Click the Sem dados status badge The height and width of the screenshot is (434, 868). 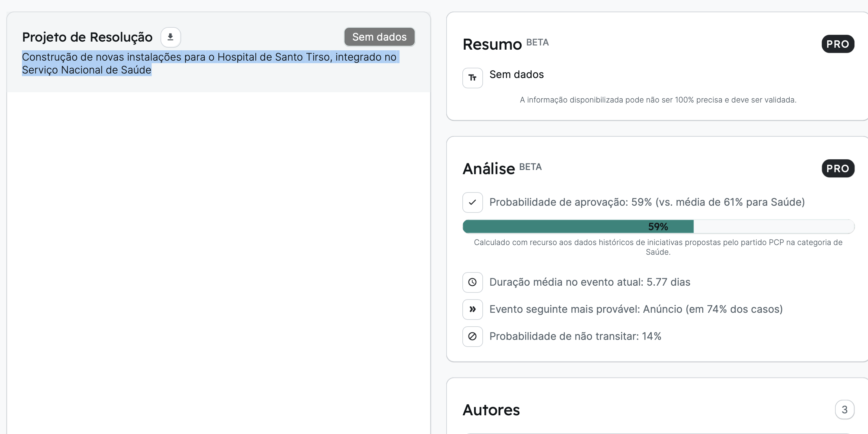380,37
